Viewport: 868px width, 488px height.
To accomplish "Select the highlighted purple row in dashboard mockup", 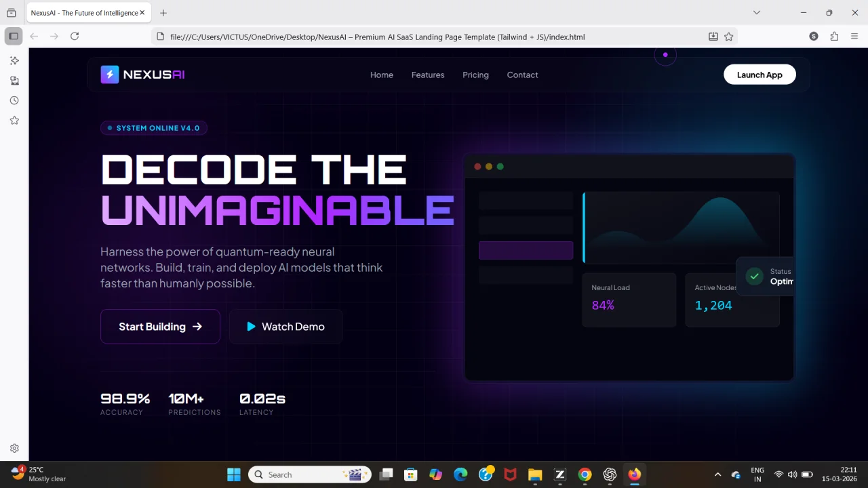I will 526,250.
